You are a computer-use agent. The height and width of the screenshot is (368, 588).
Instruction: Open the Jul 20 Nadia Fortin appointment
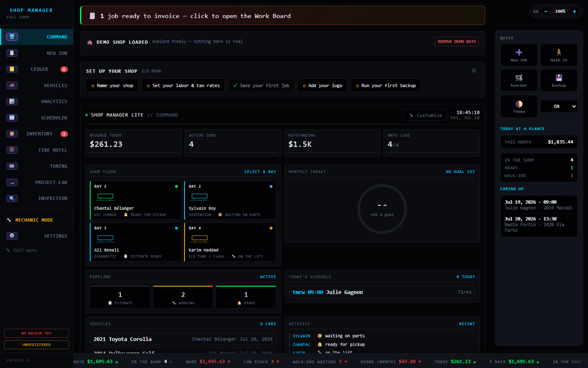point(539,224)
